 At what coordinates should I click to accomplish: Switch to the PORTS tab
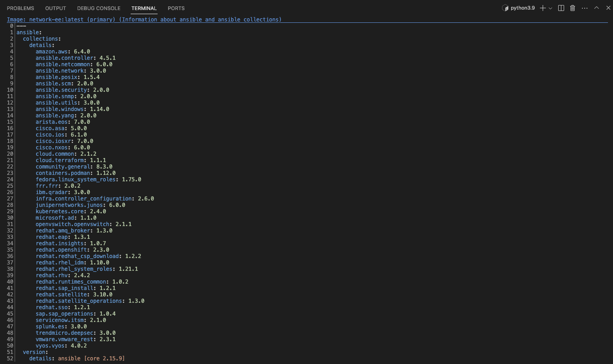176,8
